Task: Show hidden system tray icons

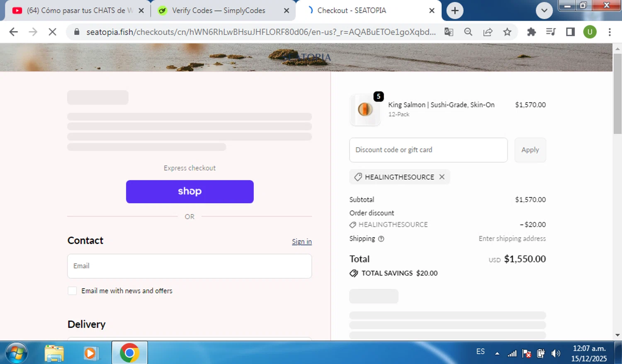Action: 497,354
